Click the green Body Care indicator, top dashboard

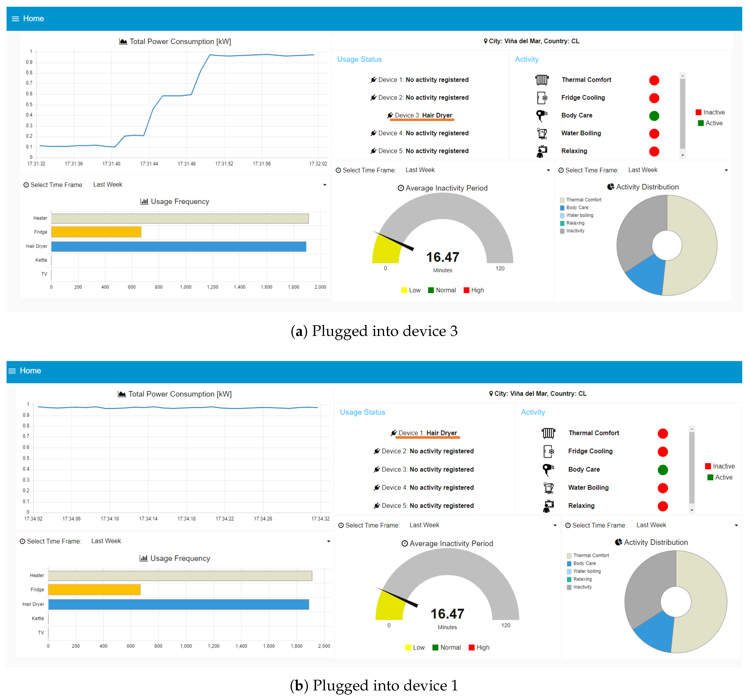pos(654,116)
